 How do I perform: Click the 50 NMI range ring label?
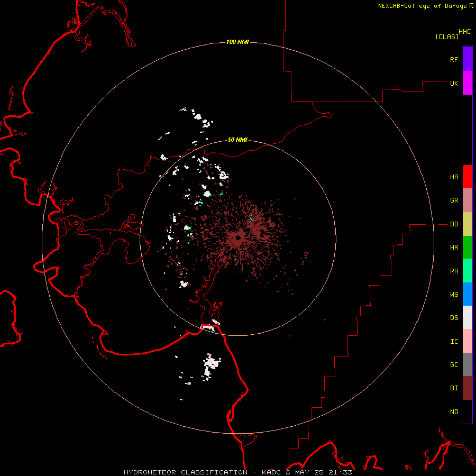pos(237,140)
